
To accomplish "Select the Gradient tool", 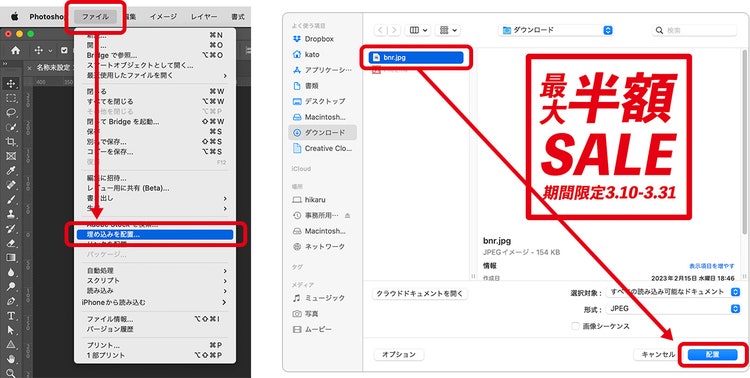I will pos(11,257).
